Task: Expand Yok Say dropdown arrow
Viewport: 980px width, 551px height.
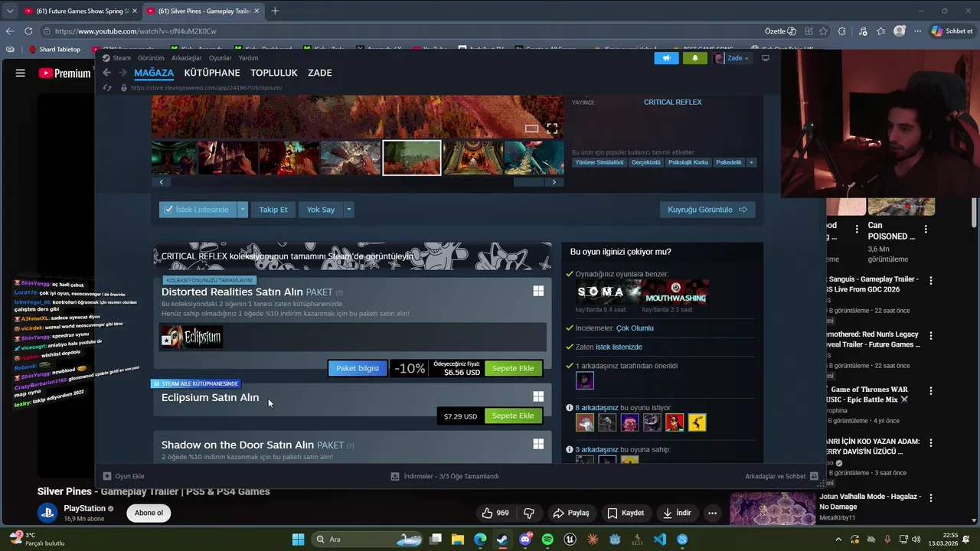Action: pos(348,210)
